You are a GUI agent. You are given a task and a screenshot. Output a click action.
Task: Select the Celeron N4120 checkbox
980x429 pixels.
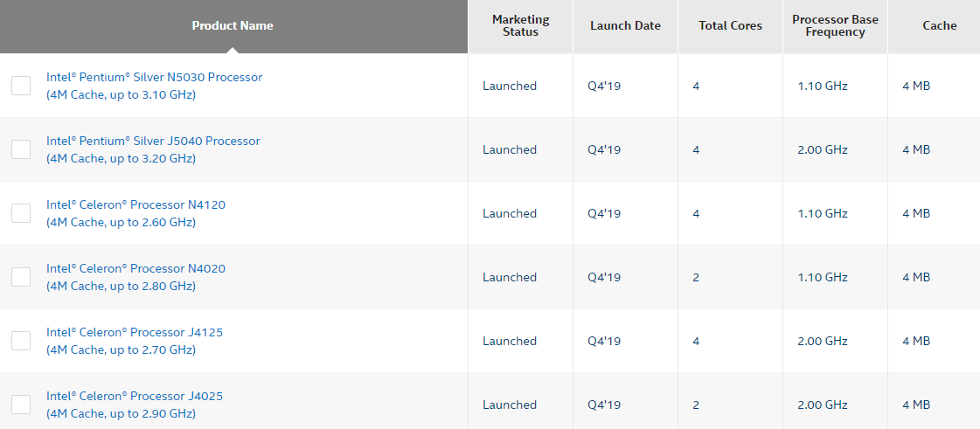point(21,213)
